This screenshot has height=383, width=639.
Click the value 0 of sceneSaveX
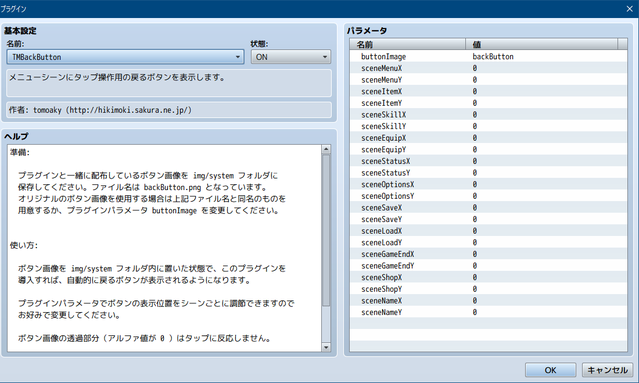[475, 207]
